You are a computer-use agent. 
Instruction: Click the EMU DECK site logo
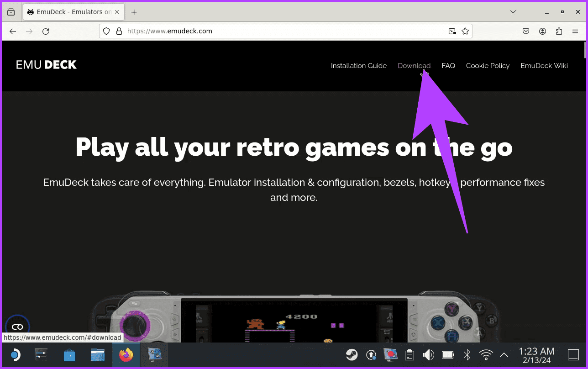point(47,65)
